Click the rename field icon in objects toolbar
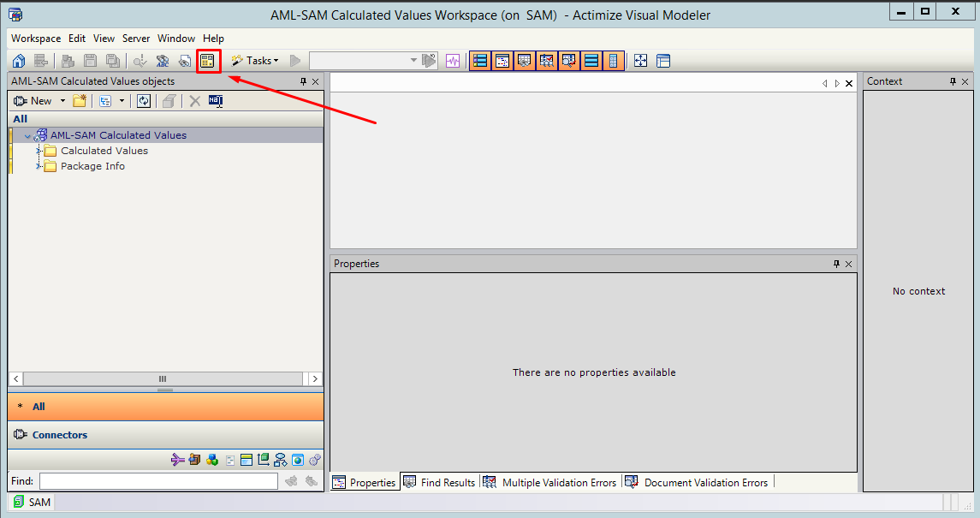This screenshot has width=980, height=518. click(x=216, y=100)
